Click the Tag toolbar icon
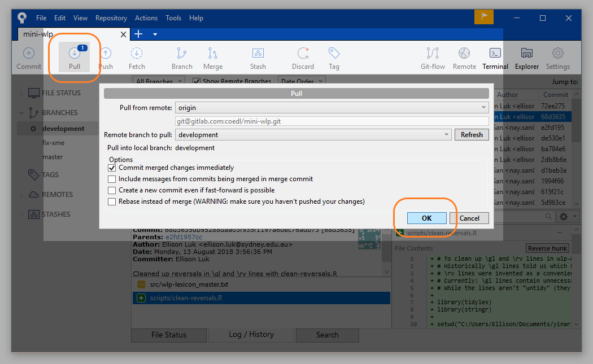This screenshot has width=593, height=364. (x=334, y=53)
